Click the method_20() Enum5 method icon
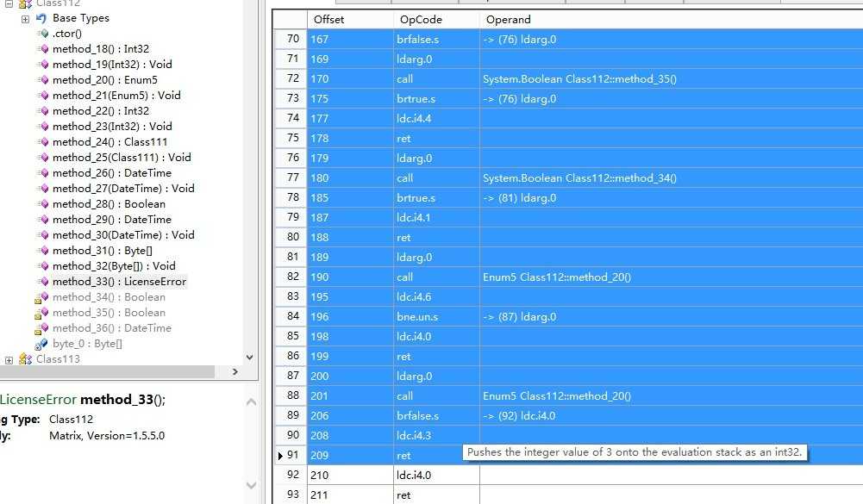The width and height of the screenshot is (863, 504). coord(43,80)
